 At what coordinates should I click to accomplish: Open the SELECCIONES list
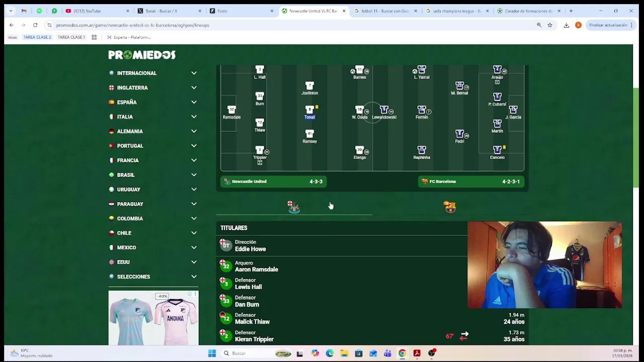153,277
